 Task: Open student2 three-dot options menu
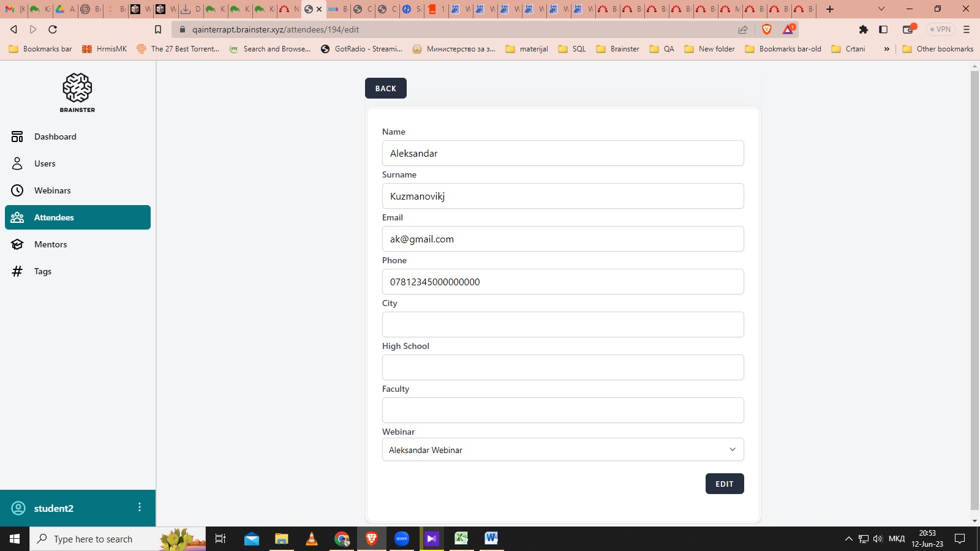pyautogui.click(x=140, y=508)
